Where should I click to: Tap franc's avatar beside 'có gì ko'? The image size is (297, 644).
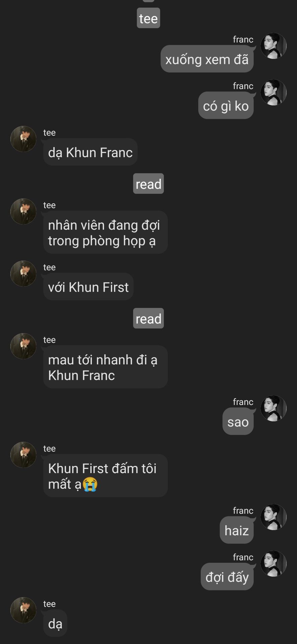(274, 93)
